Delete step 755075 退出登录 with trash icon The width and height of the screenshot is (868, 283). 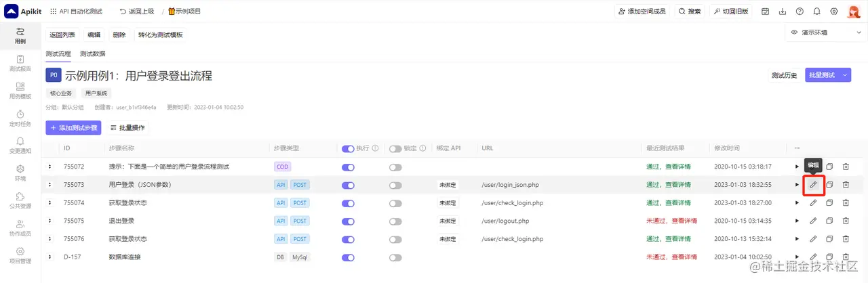point(846,221)
